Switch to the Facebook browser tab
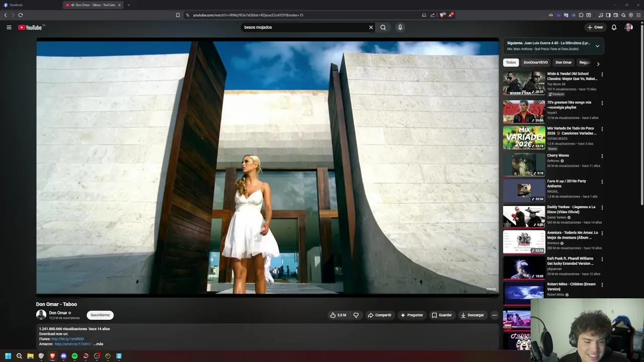The width and height of the screenshot is (644, 362). coord(31,5)
